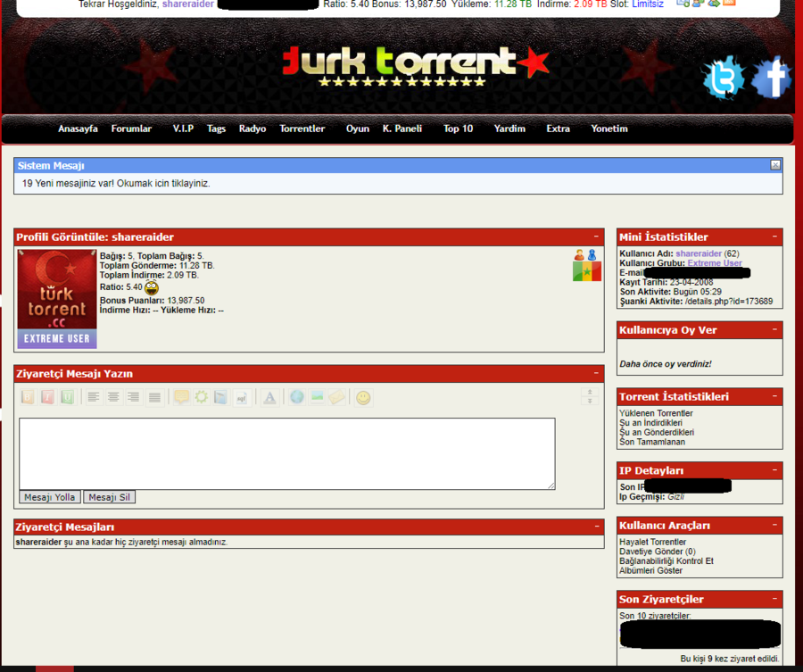Open the Twitter icon in the header

tap(724, 78)
